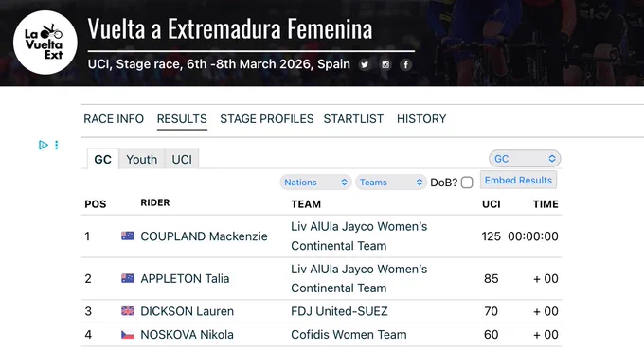Switch to the Youth classification tab
Screen dimensions: 644x349
(x=142, y=159)
